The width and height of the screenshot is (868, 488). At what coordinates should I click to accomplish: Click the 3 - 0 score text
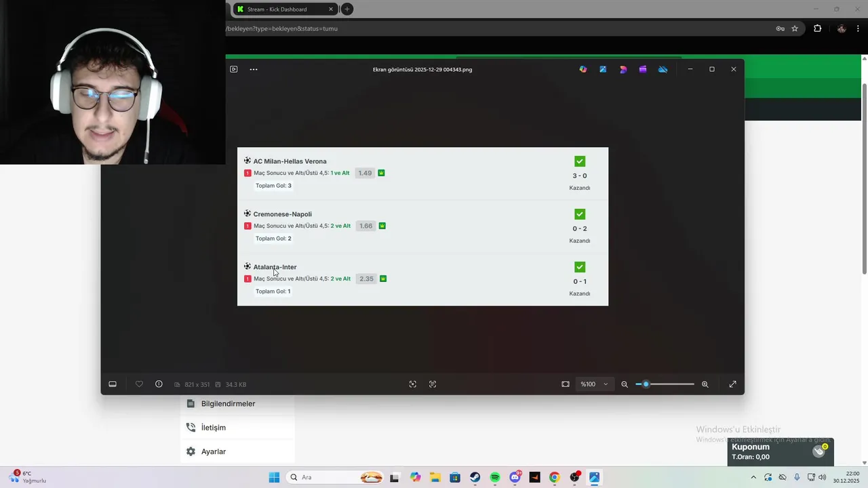[580, 176]
